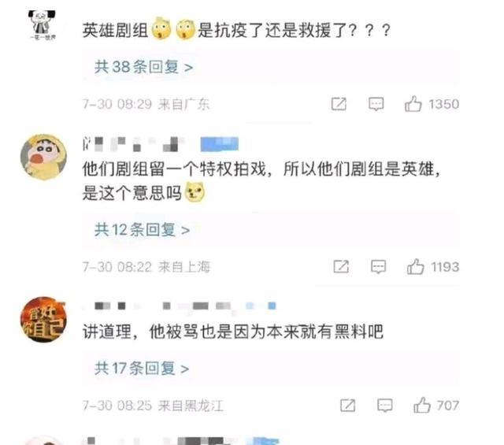The width and height of the screenshot is (504, 445).
Task: Tap the blue badge beside second username
Action: (220, 143)
